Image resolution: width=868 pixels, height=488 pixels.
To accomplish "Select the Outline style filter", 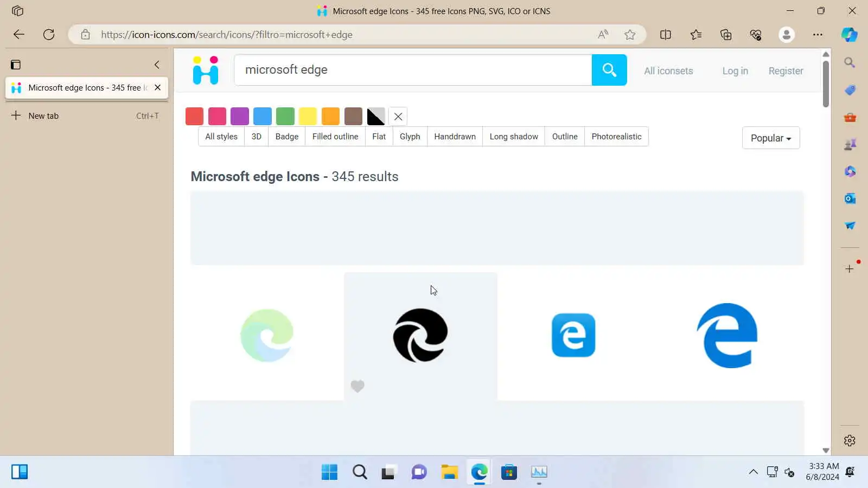I will click(x=565, y=137).
